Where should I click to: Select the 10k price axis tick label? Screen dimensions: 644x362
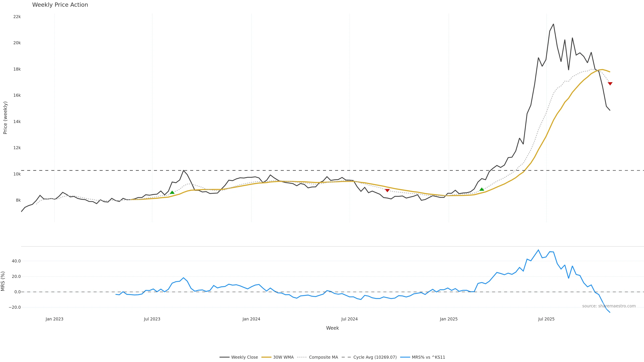pyautogui.click(x=17, y=174)
